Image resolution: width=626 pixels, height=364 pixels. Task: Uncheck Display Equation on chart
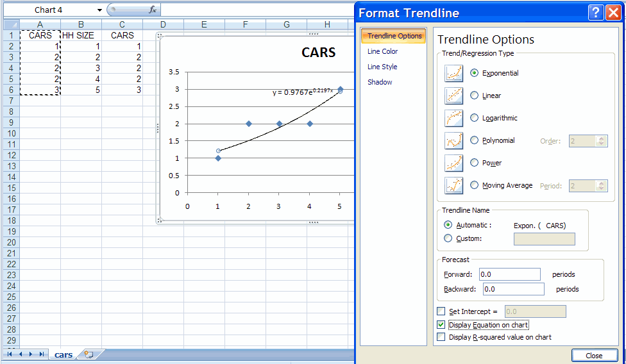coord(441,325)
